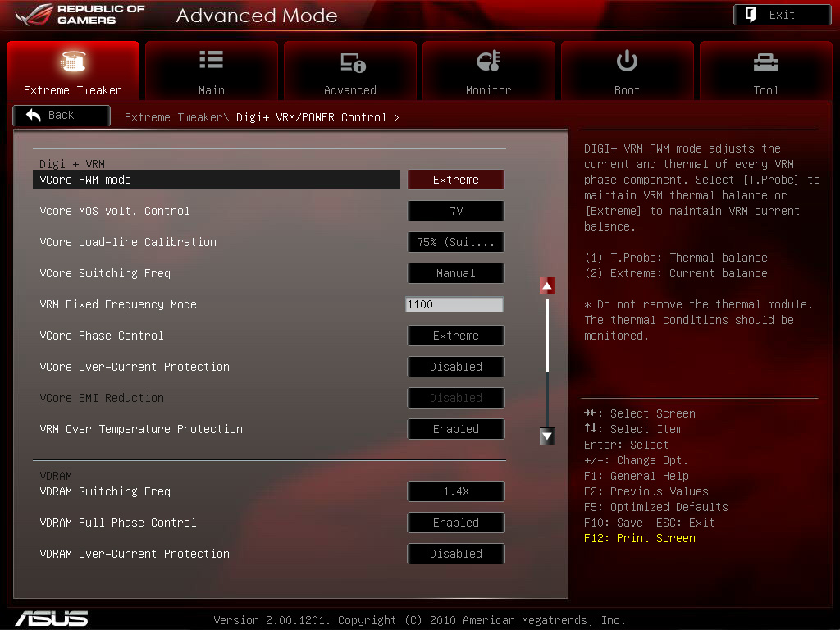Click the red scroll up arrow

click(547, 285)
